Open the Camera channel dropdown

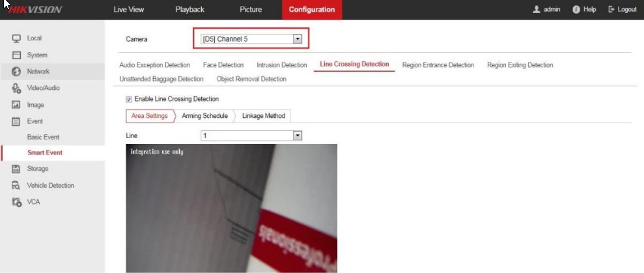click(x=298, y=39)
